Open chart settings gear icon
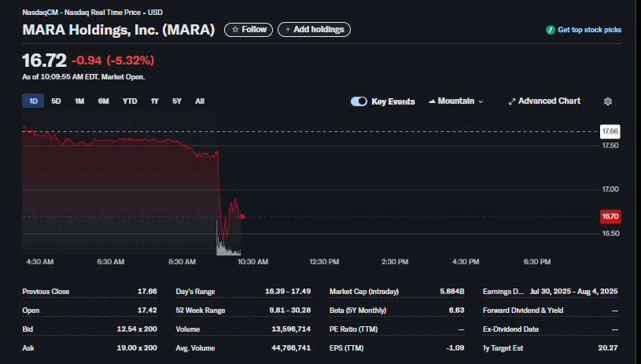The width and height of the screenshot is (641, 364). 608,101
